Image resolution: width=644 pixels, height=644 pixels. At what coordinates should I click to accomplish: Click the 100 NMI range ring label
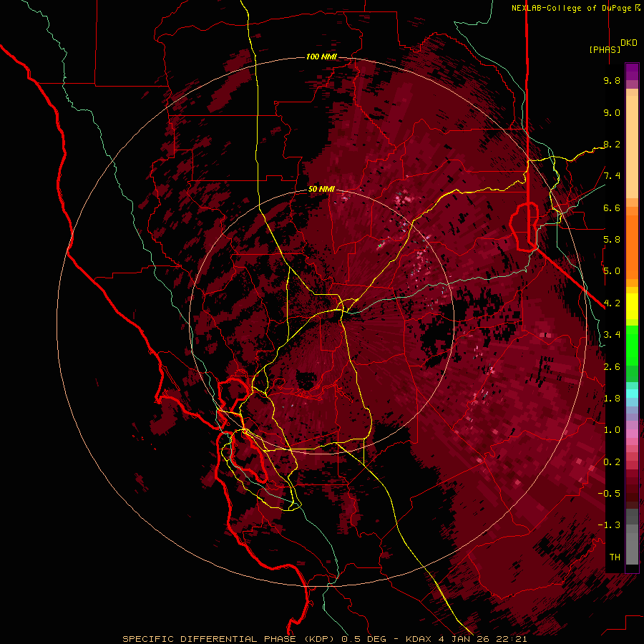click(x=321, y=57)
